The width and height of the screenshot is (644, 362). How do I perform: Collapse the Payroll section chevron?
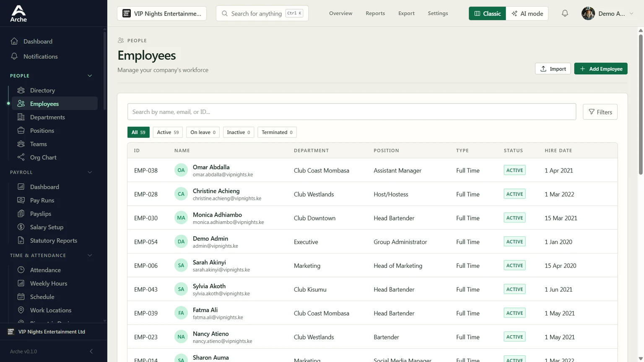click(x=90, y=172)
